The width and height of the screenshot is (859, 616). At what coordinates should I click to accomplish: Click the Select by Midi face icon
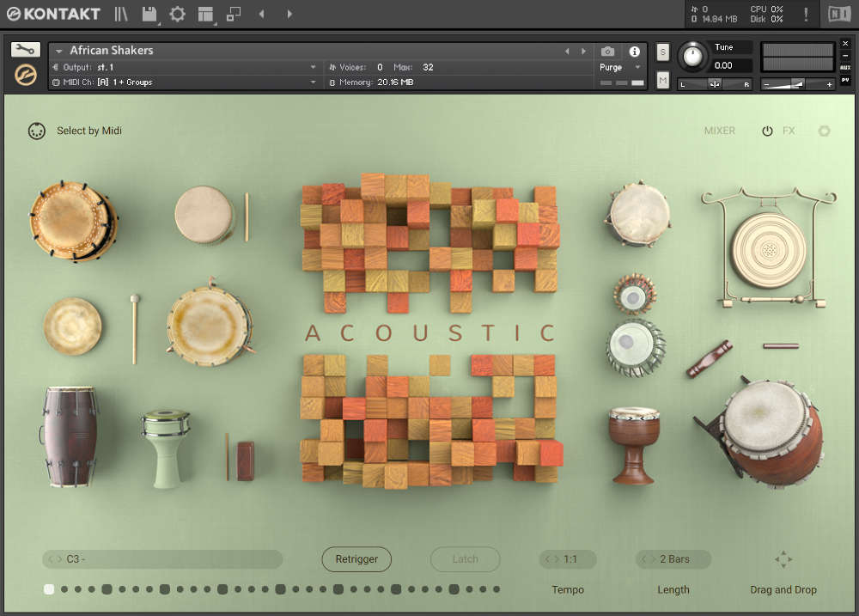coord(36,131)
